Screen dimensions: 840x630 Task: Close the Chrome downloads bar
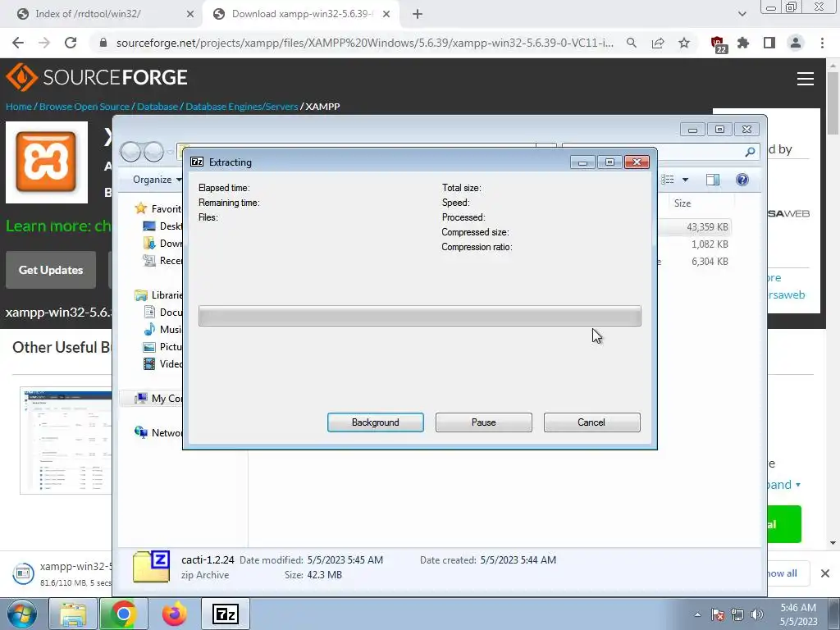click(825, 573)
